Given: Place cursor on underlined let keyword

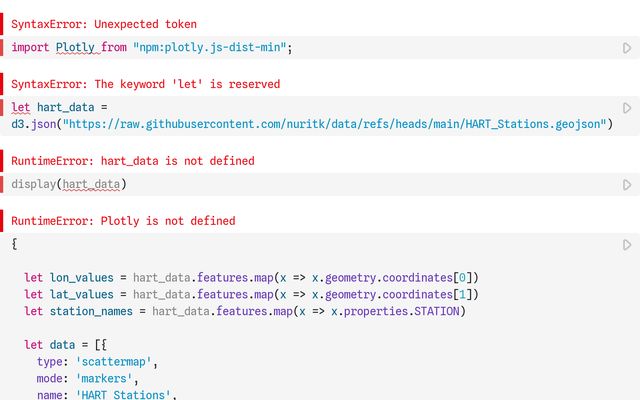Looking at the screenshot, I should pyautogui.click(x=21, y=107).
